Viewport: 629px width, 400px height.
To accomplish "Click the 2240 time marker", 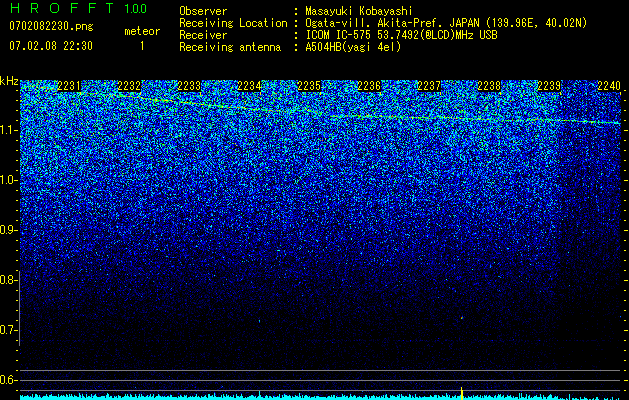I will click(609, 86).
